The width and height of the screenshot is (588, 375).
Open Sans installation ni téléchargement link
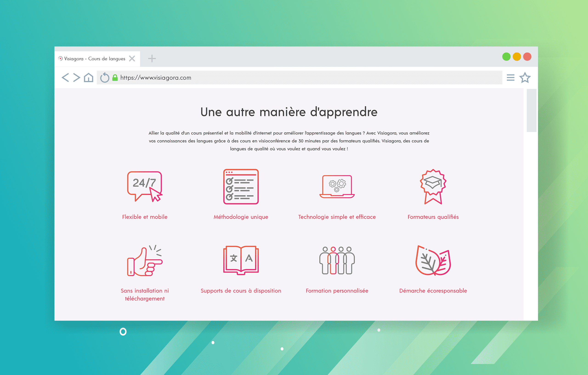pos(145,294)
